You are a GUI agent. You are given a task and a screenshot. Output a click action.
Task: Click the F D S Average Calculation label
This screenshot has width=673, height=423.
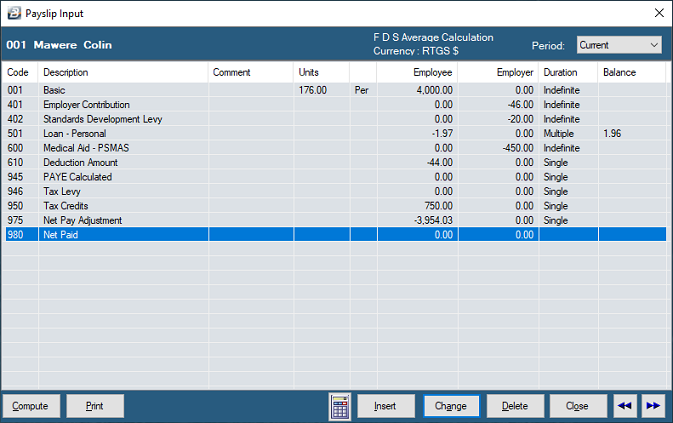click(433, 37)
